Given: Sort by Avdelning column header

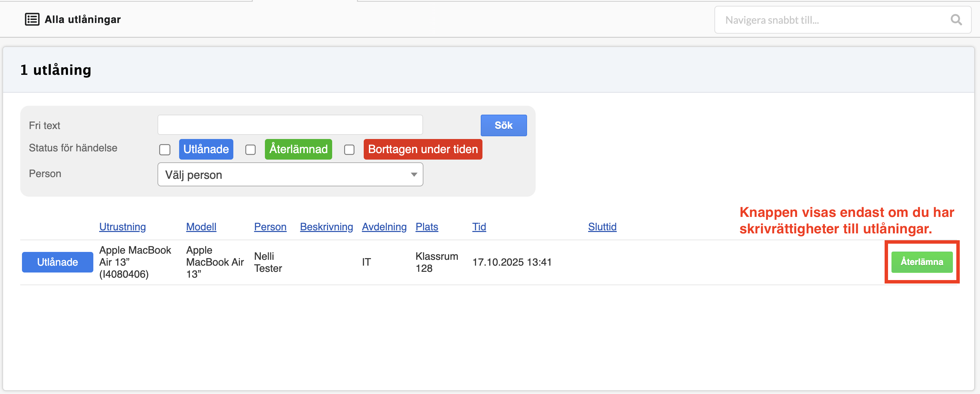Looking at the screenshot, I should pyautogui.click(x=384, y=227).
